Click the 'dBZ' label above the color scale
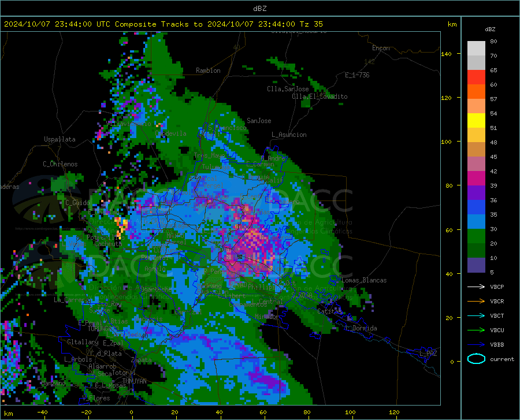Image resolution: width=520 pixels, height=420 pixels. [x=490, y=29]
